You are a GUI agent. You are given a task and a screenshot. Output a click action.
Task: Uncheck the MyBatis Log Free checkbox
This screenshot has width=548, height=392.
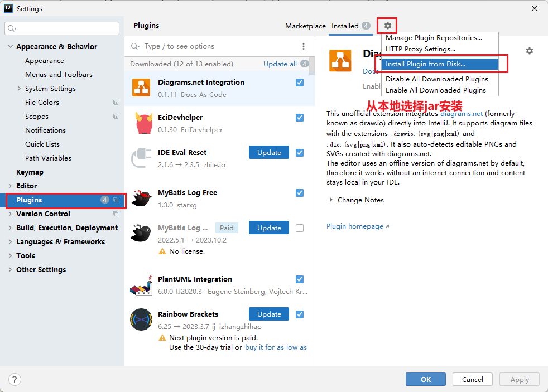[300, 193]
